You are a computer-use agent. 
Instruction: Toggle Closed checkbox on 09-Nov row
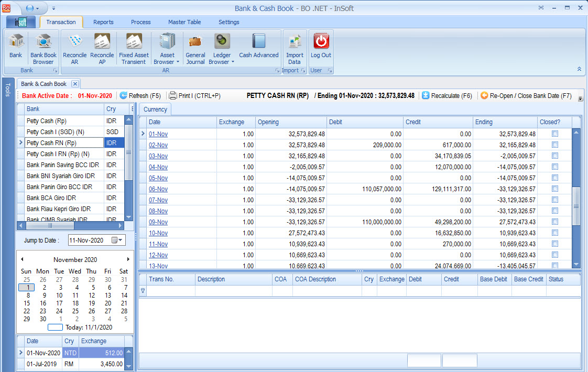[x=555, y=222]
